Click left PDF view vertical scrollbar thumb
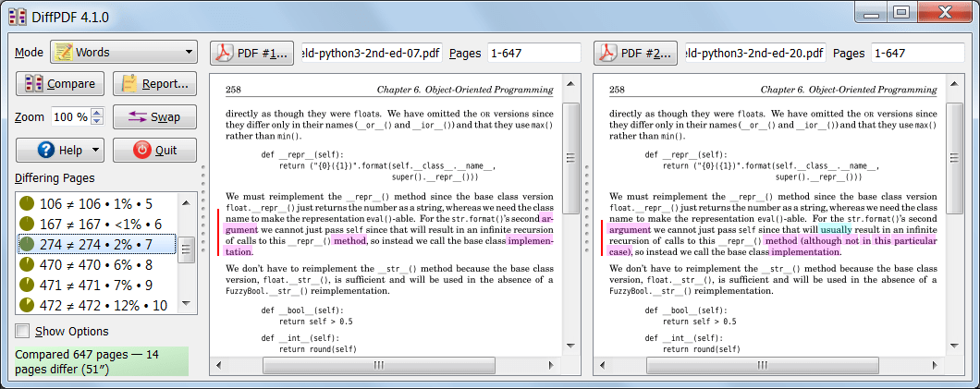 570,158
